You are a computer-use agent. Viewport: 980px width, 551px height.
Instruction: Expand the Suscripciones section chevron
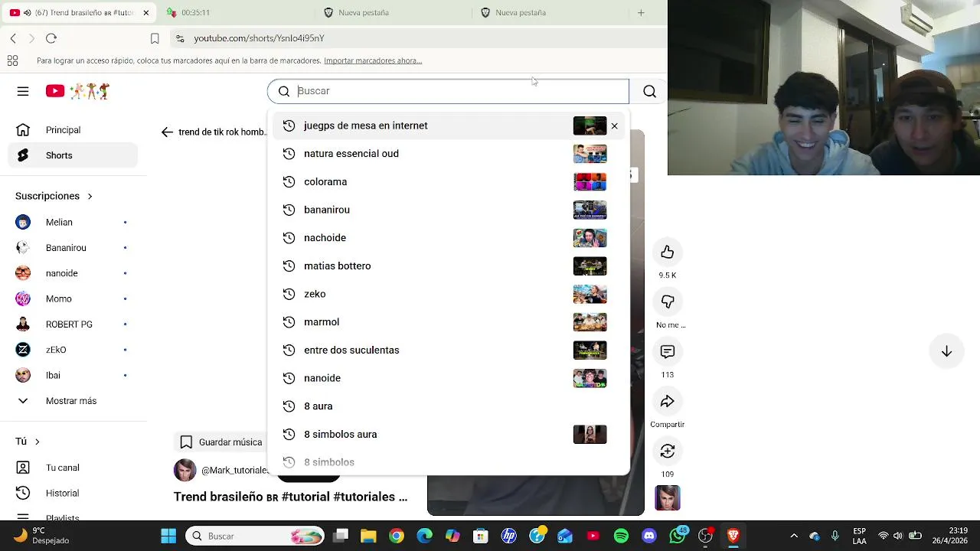[90, 196]
